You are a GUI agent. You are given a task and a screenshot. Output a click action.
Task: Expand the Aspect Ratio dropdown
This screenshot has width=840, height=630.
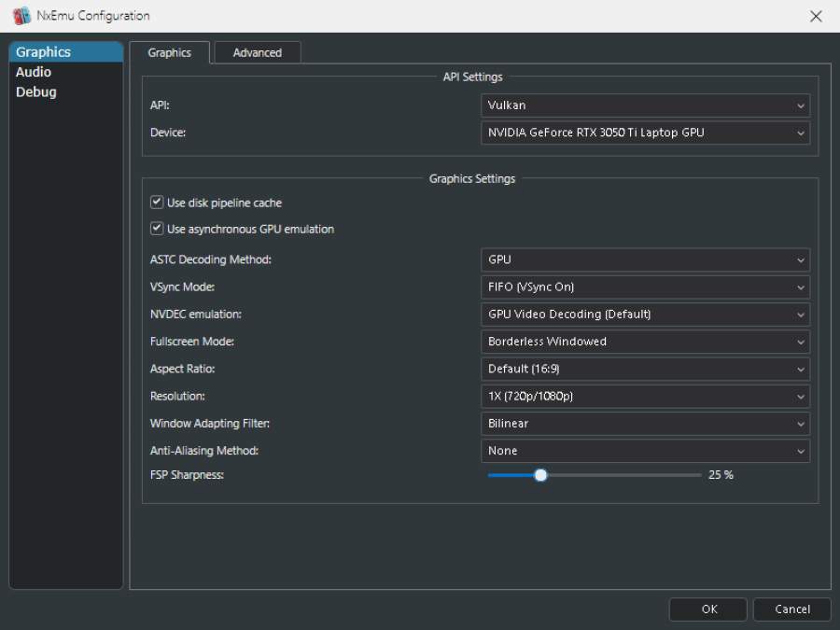tap(645, 369)
